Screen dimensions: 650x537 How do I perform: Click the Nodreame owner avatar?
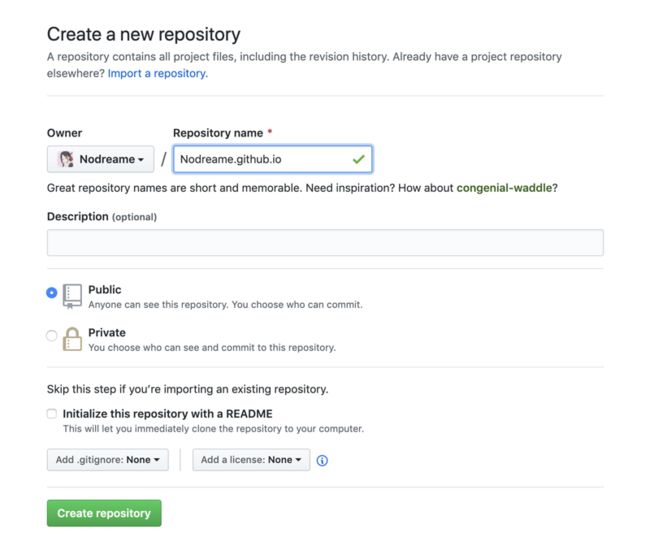click(65, 159)
